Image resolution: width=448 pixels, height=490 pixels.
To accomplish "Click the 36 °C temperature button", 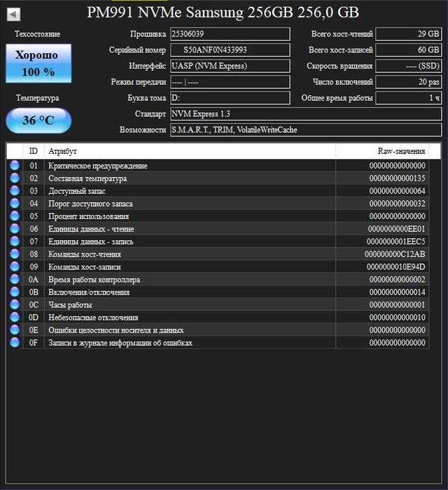I will click(38, 120).
